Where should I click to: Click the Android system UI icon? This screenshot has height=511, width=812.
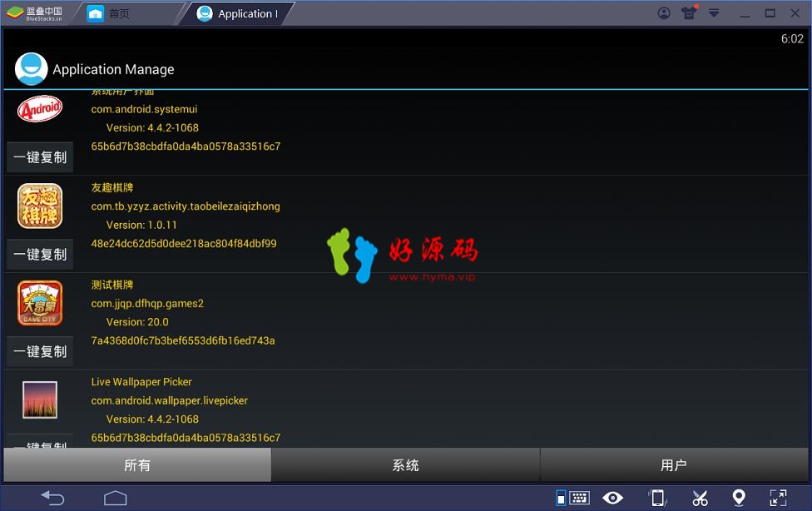point(40,109)
